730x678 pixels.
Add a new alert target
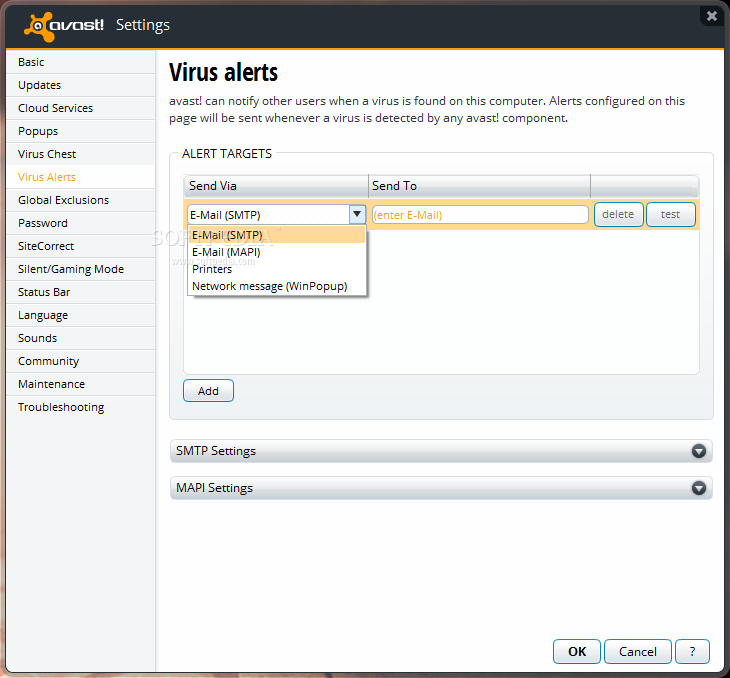[x=208, y=391]
